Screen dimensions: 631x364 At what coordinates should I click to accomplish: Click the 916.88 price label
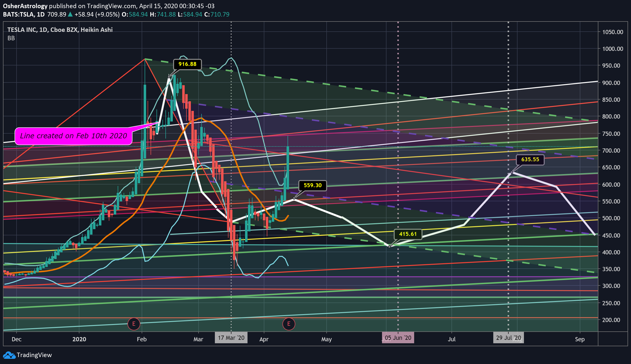pyautogui.click(x=187, y=64)
